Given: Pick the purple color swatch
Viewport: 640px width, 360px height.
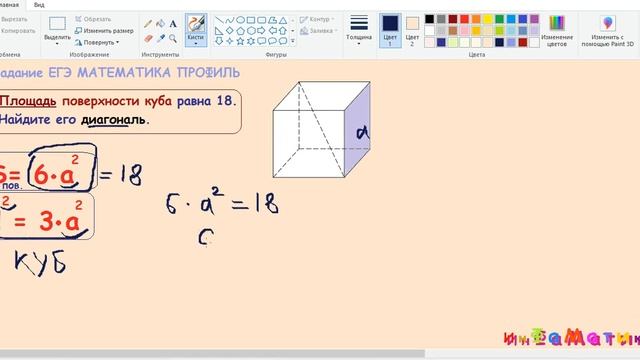Looking at the screenshot, I should coord(534,19).
